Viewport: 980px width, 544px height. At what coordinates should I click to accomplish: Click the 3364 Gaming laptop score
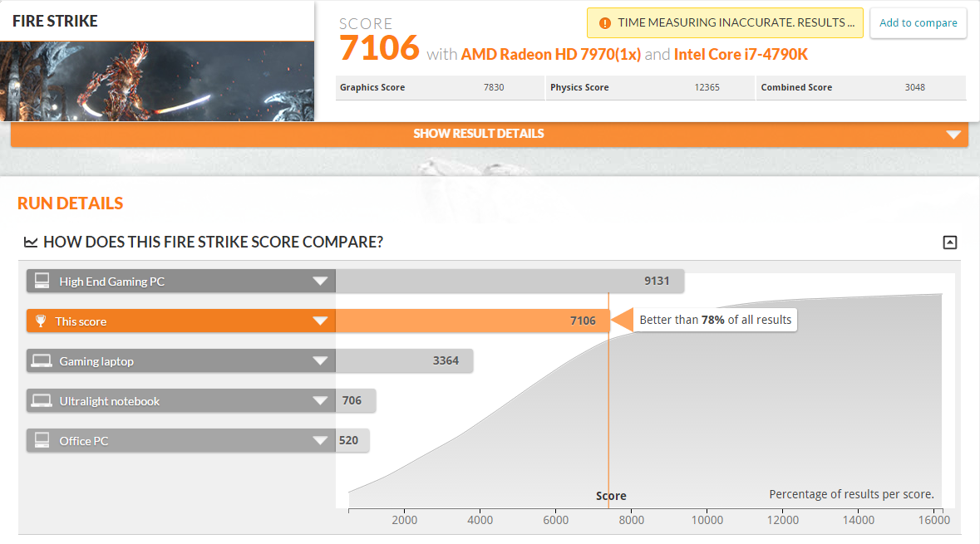pyautogui.click(x=446, y=361)
